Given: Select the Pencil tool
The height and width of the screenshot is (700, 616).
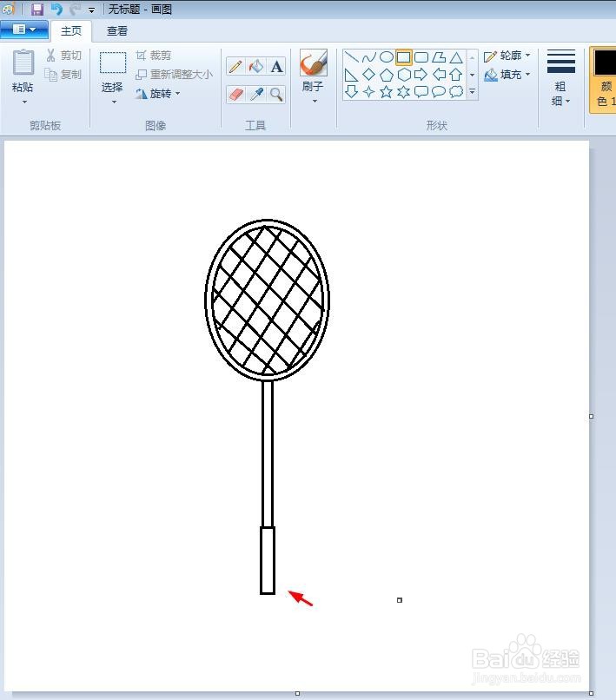Looking at the screenshot, I should (235, 67).
